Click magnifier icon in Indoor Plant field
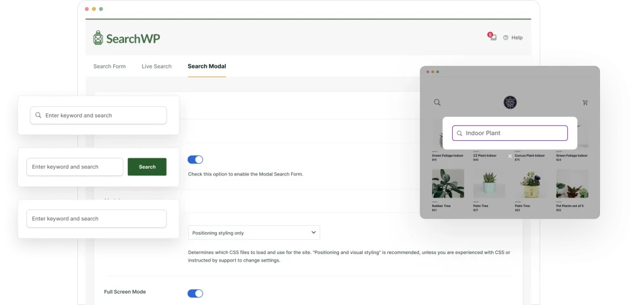 [x=460, y=133]
